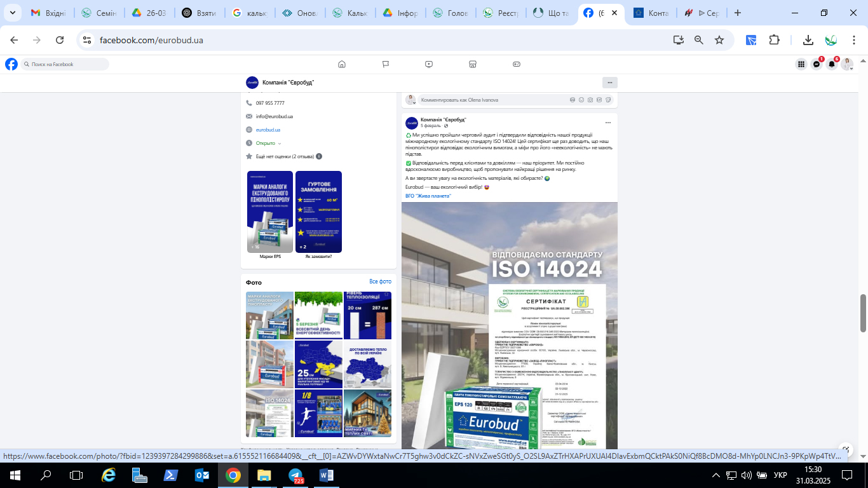Open the post's three-dot actions menu
The width and height of the screenshot is (868, 488).
click(608, 123)
